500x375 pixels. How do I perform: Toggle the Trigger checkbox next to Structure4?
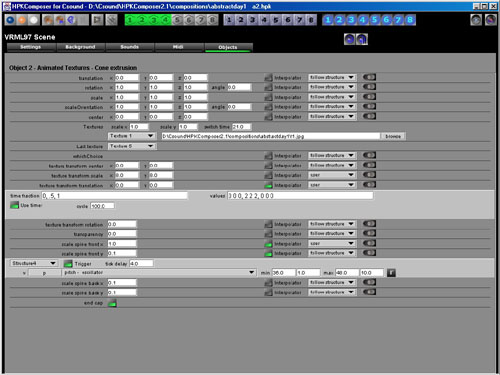[68, 263]
